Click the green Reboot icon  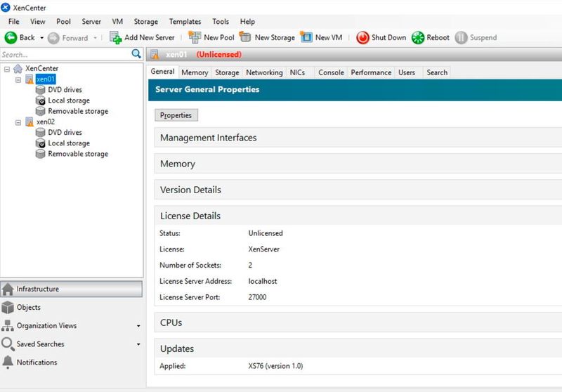(x=417, y=38)
